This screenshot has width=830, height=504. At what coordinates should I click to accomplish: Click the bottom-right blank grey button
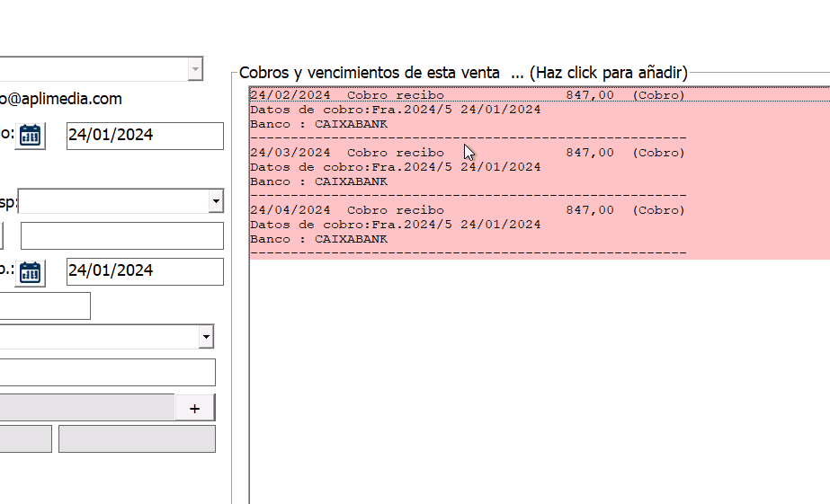(137, 439)
